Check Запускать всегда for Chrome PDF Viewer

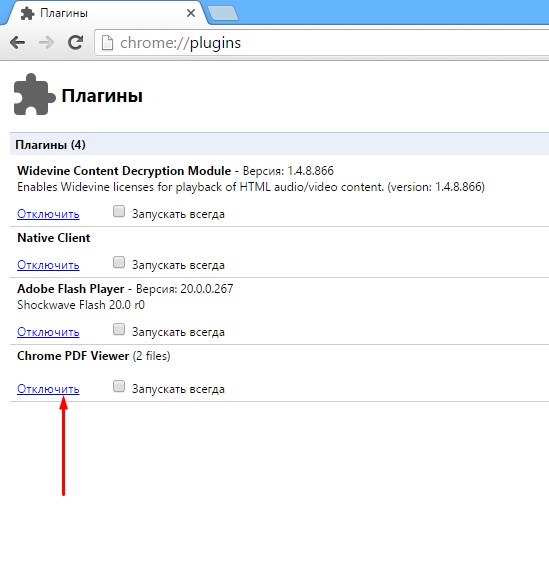pos(119,387)
